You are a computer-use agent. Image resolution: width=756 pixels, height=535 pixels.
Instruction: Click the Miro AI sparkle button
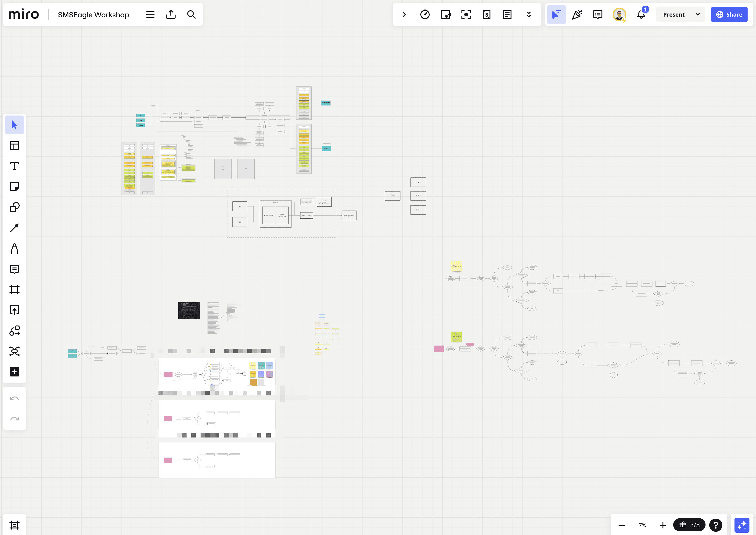(742, 525)
